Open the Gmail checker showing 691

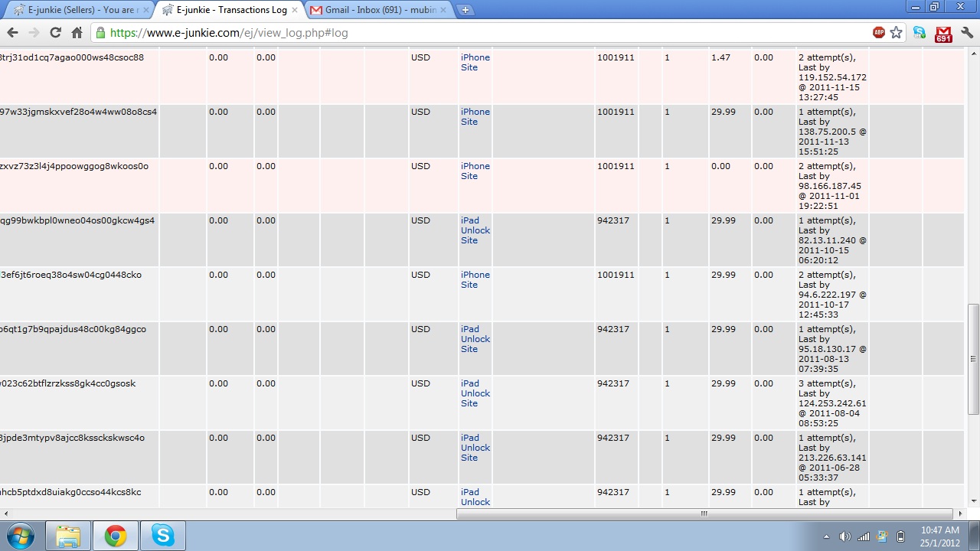pyautogui.click(x=943, y=34)
